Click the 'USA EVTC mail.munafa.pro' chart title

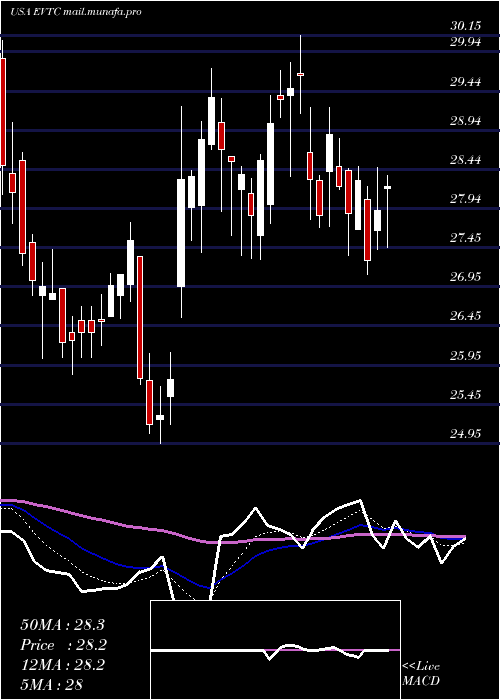point(75,12)
